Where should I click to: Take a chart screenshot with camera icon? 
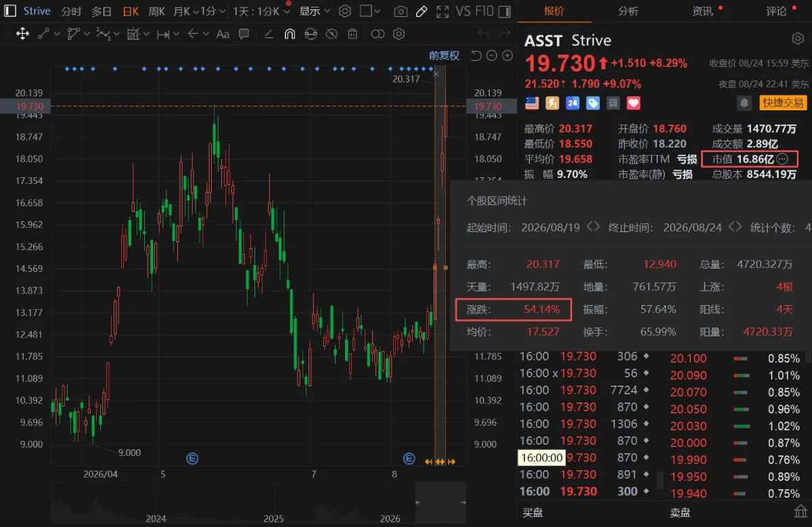pyautogui.click(x=401, y=12)
